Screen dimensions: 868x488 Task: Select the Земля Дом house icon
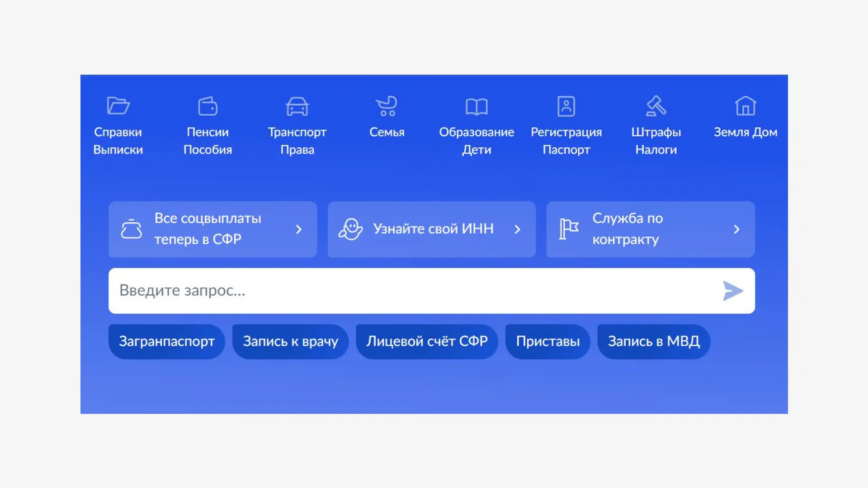tap(745, 106)
